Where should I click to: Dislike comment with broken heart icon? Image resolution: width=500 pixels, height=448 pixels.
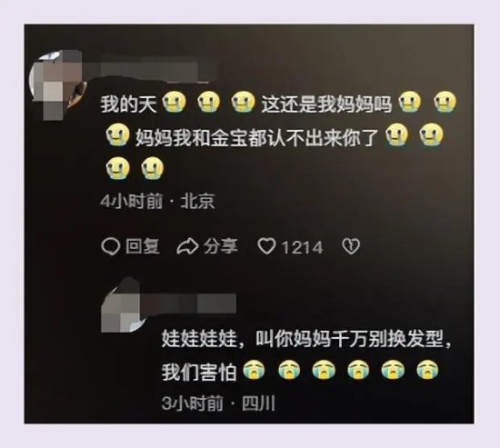351,246
